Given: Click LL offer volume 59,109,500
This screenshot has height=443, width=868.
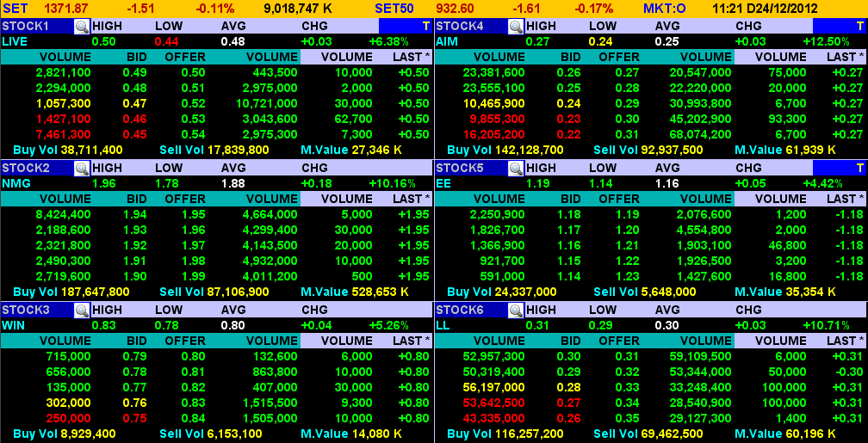Looking at the screenshot, I should pos(700,357).
